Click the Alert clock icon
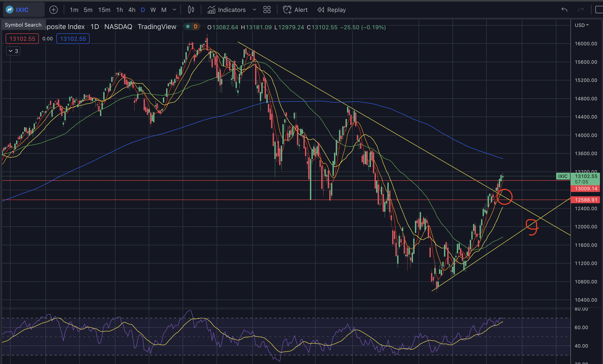 [x=287, y=10]
